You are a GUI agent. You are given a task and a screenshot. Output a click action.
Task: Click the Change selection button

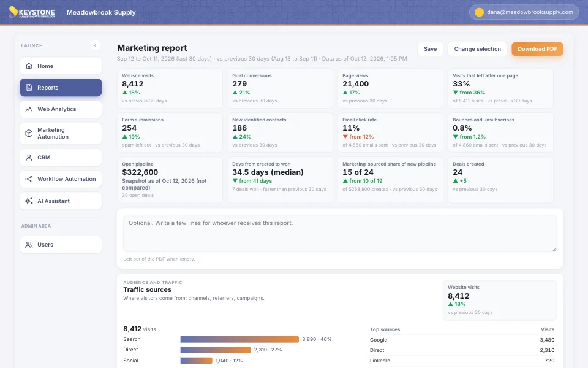pyautogui.click(x=477, y=49)
